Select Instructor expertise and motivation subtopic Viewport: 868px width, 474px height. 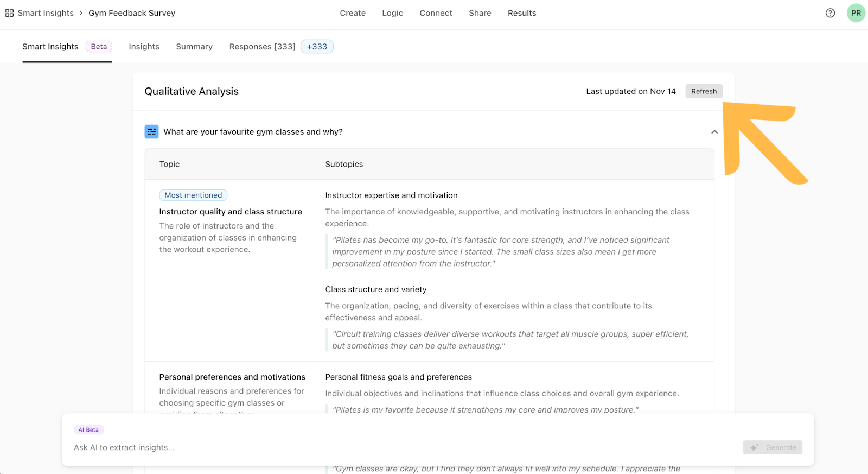391,195
